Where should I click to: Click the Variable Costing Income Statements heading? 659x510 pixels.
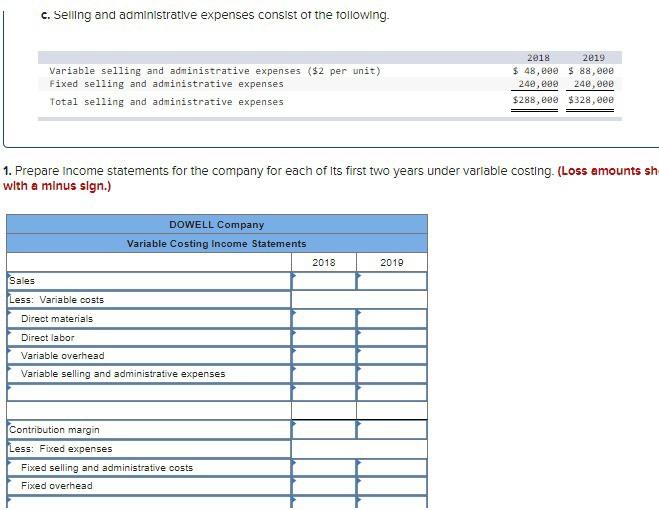pyautogui.click(x=216, y=243)
